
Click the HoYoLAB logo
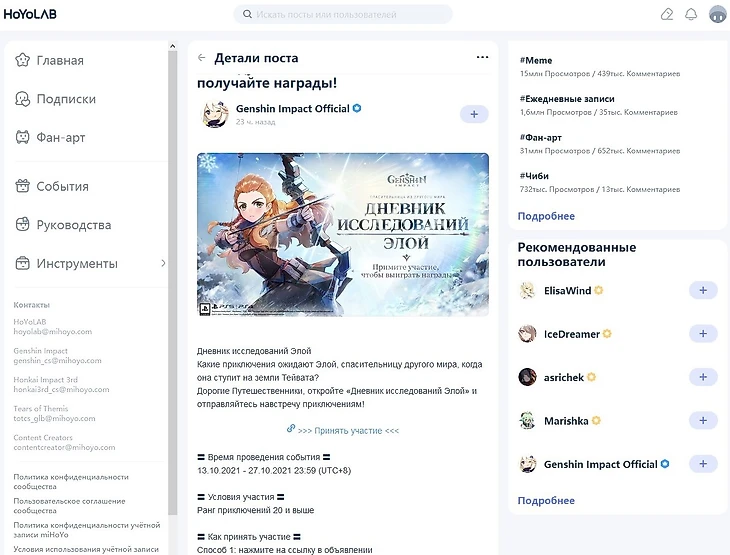point(30,14)
